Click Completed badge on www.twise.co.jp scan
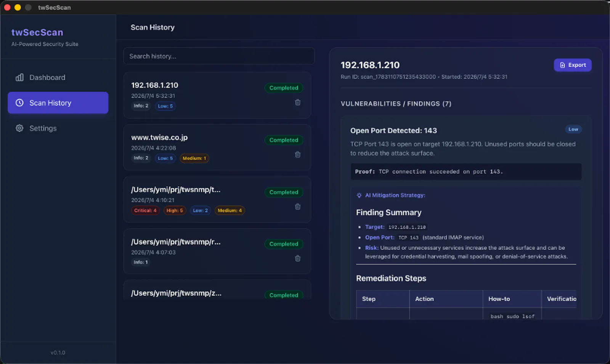This screenshot has width=610, height=364. (284, 140)
